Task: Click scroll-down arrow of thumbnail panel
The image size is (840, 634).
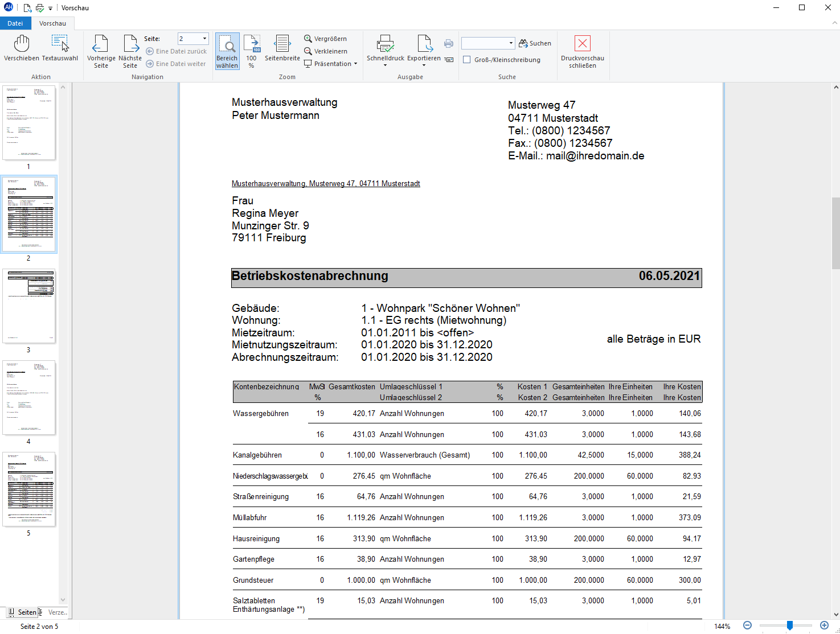Action: pyautogui.click(x=63, y=600)
